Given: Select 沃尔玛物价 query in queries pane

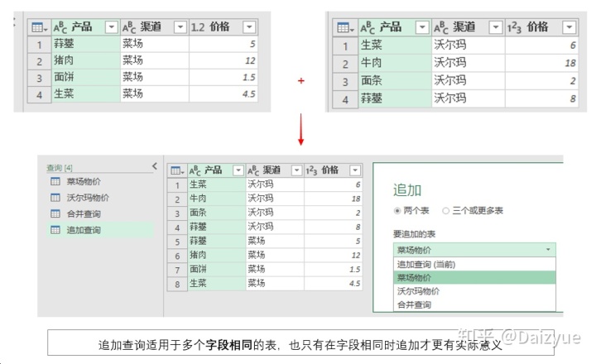Looking at the screenshot, I should (100, 198).
